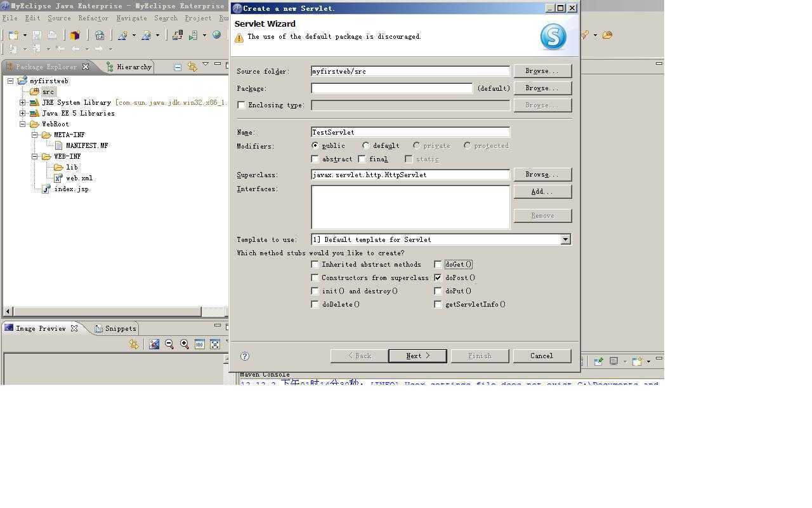Expand the JRE System Library node

pyautogui.click(x=23, y=102)
